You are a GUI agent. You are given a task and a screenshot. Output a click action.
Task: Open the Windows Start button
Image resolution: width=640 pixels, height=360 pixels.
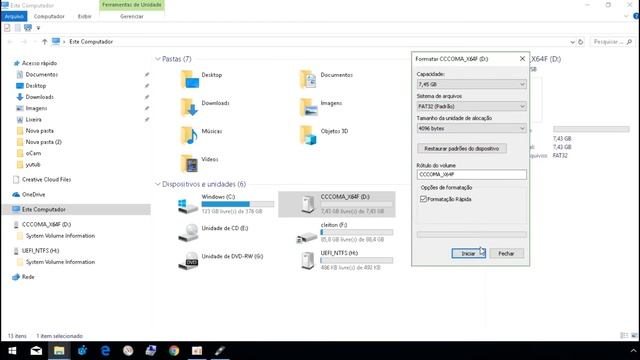tap(12, 351)
